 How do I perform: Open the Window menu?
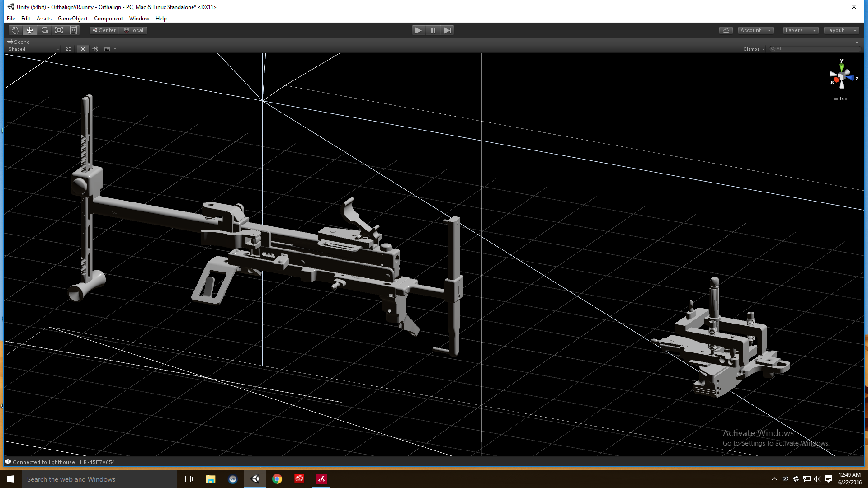point(139,19)
